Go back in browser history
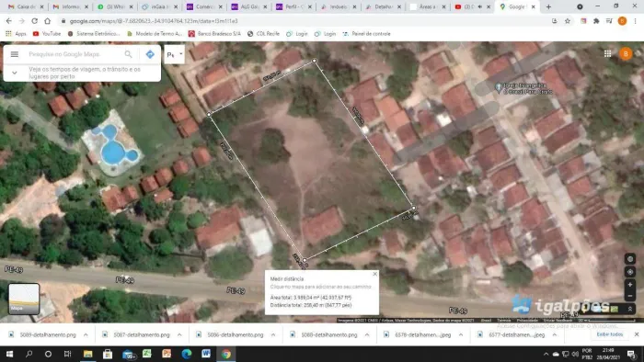Screen dimensions: 644x362 point(8,21)
